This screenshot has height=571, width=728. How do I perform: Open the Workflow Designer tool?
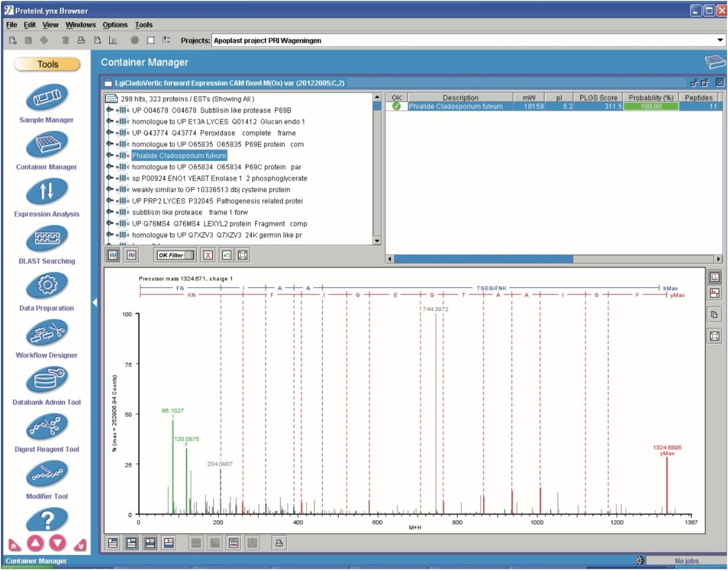(x=47, y=333)
